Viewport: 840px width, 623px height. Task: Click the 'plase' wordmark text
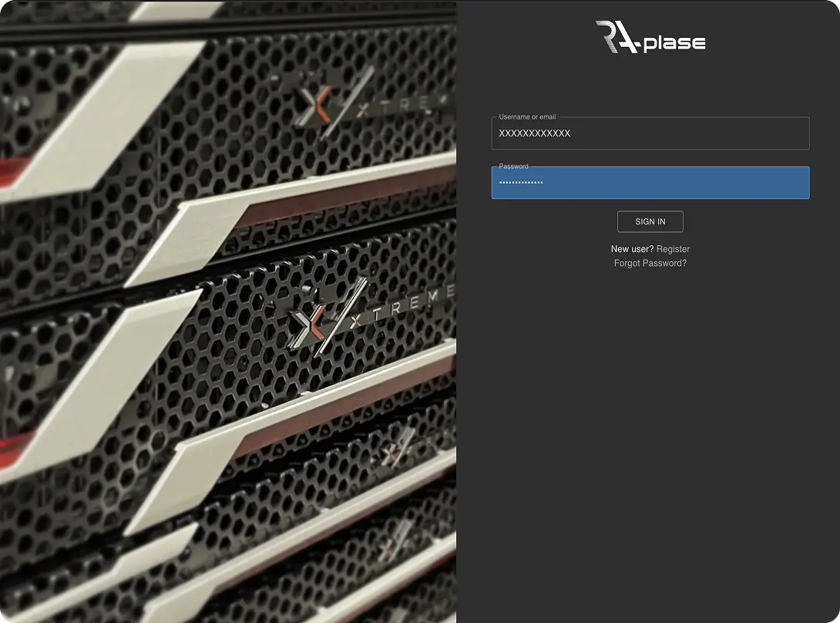[674, 43]
